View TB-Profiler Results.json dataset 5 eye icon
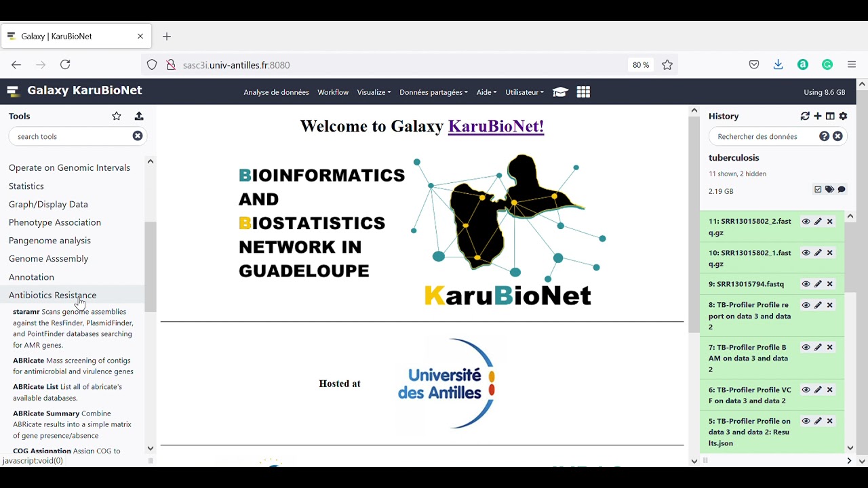Viewport: 868px width, 488px height. tap(806, 421)
